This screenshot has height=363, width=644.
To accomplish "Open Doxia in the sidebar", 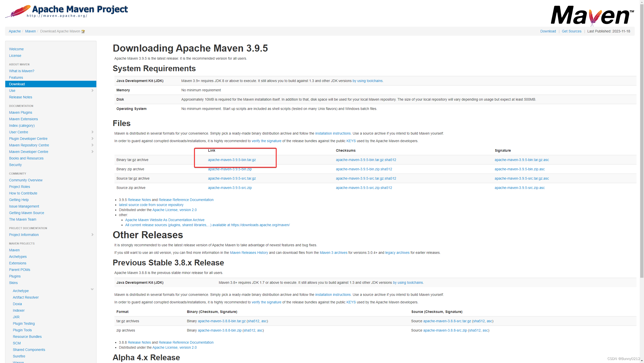I will (x=17, y=304).
